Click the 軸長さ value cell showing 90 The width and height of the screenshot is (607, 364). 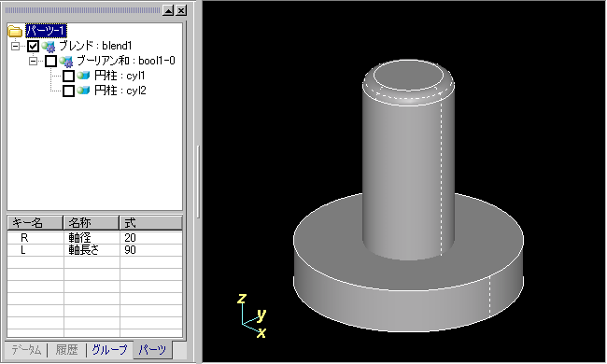point(150,250)
